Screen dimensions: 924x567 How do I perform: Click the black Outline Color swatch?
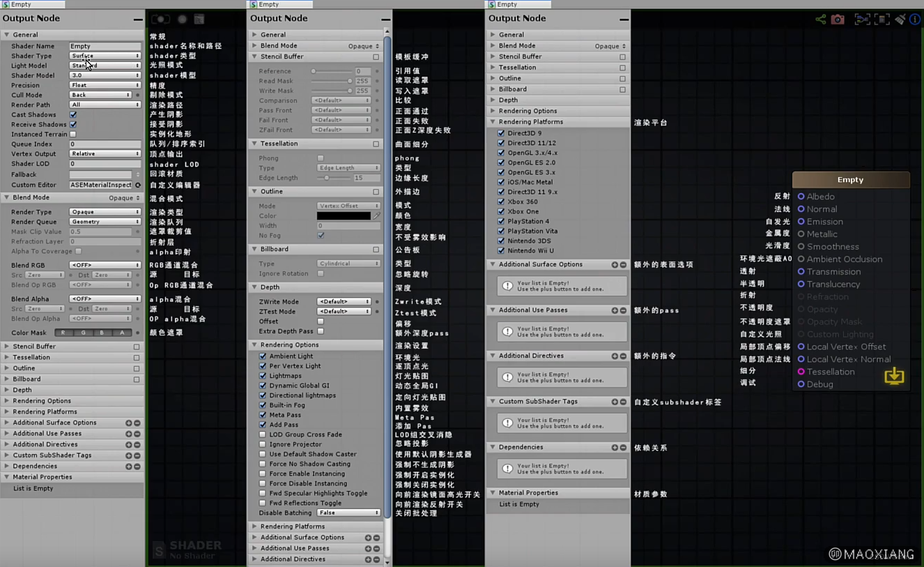tap(344, 216)
